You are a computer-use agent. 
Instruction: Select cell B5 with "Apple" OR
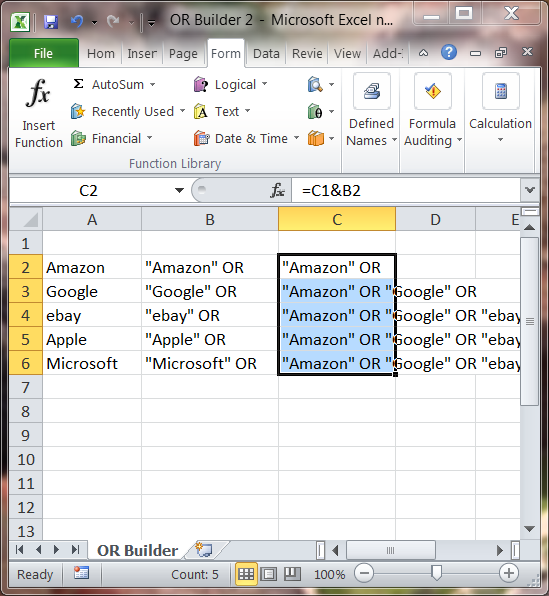(x=210, y=339)
